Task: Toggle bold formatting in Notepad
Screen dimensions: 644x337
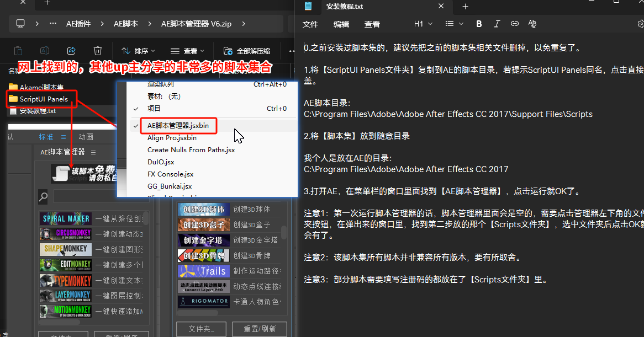Action: 479,24
